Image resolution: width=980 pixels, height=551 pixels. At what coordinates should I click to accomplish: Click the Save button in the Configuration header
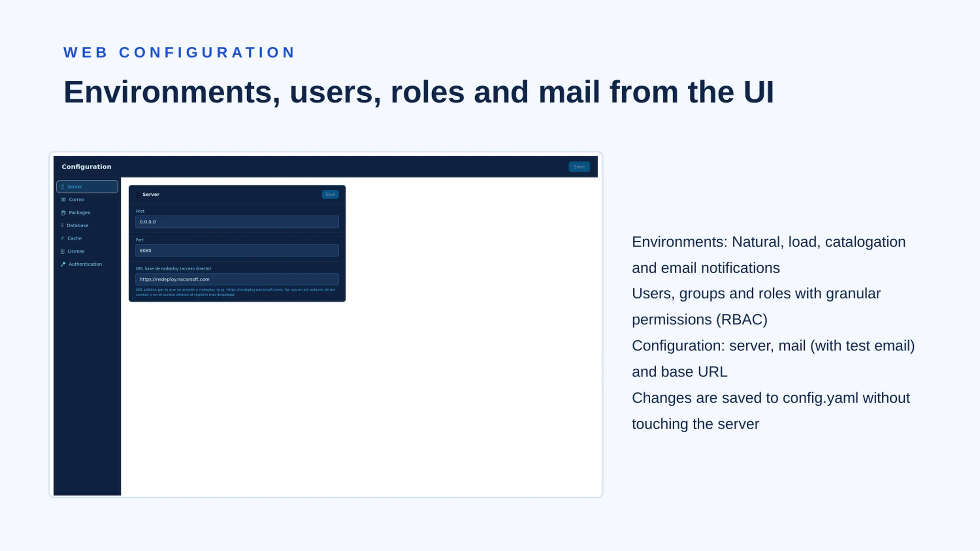[579, 167]
